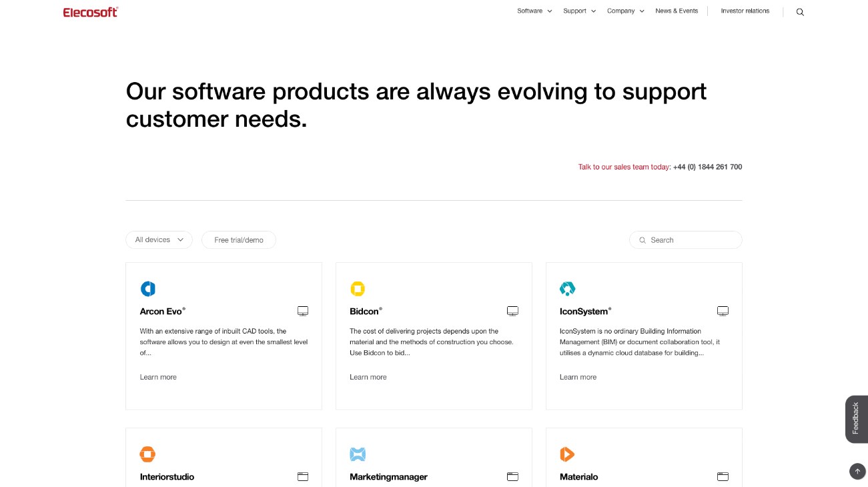868x487 pixels.
Task: Click the 'Our software products are always evolving' heading
Action: [416, 105]
